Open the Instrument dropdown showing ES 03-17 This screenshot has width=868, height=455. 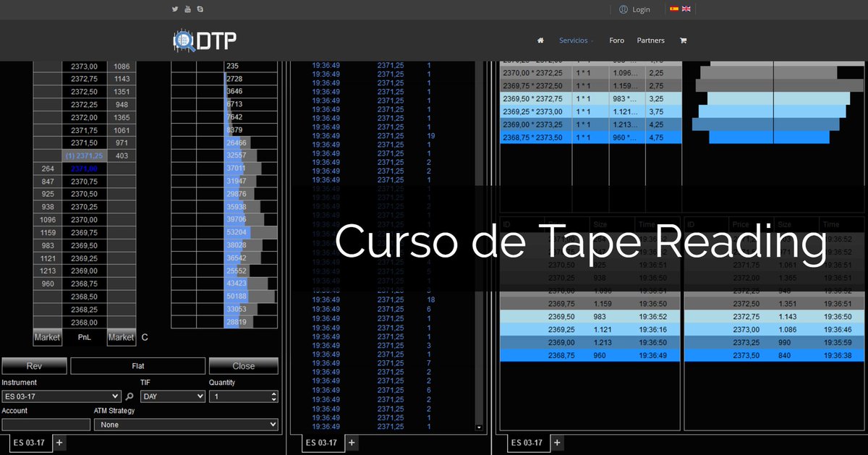click(61, 396)
